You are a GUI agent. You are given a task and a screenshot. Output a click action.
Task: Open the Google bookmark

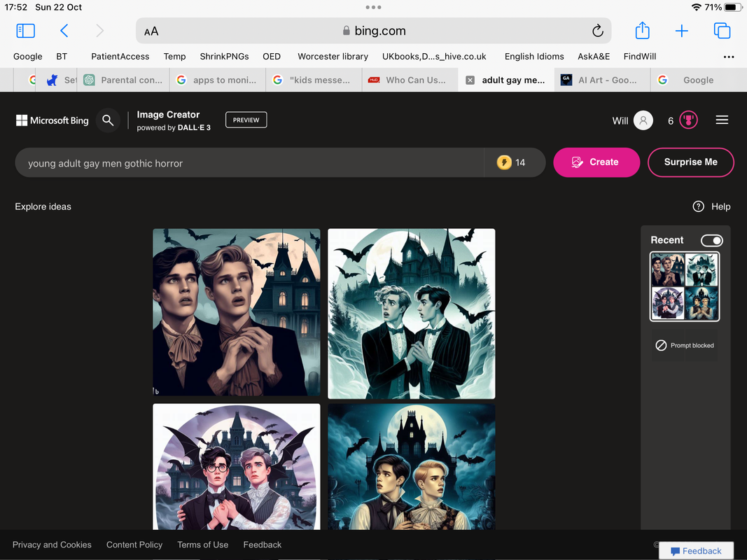(27, 56)
